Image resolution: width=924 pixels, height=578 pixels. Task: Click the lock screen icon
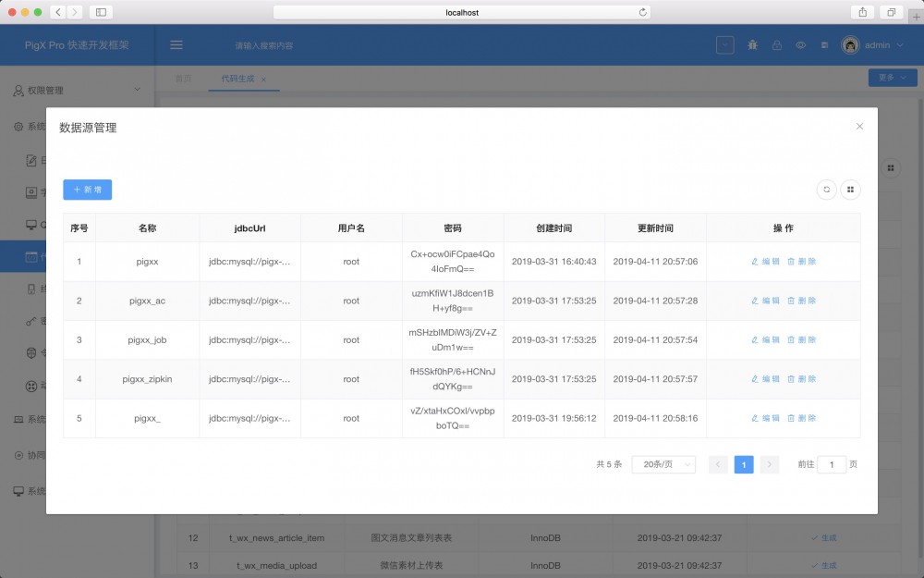click(777, 44)
